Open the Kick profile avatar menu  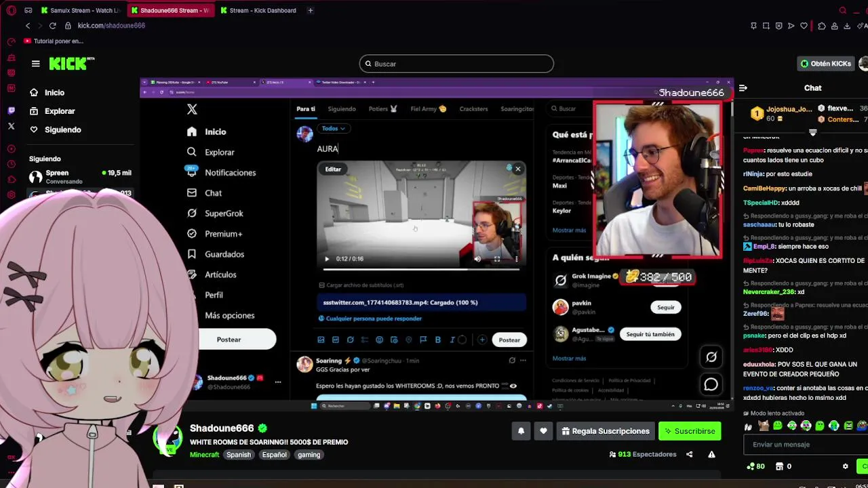pyautogui.click(x=863, y=64)
